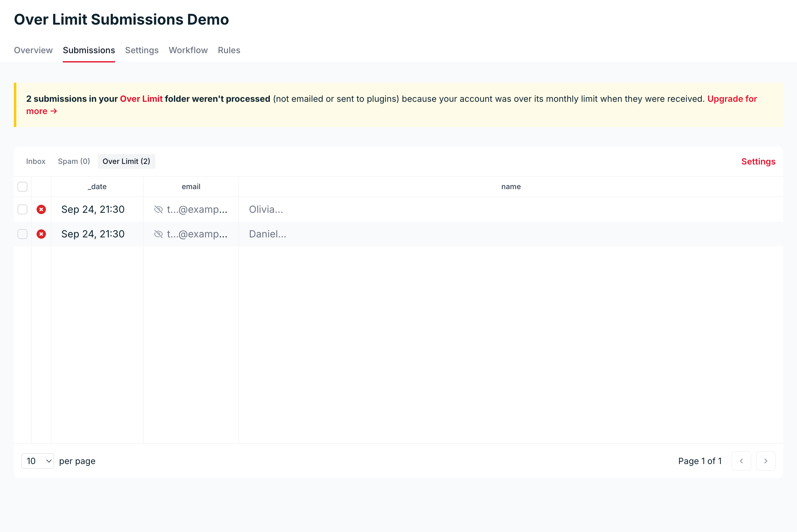Follow the Over Limit link in banner
The height and width of the screenshot is (532, 797).
click(141, 99)
